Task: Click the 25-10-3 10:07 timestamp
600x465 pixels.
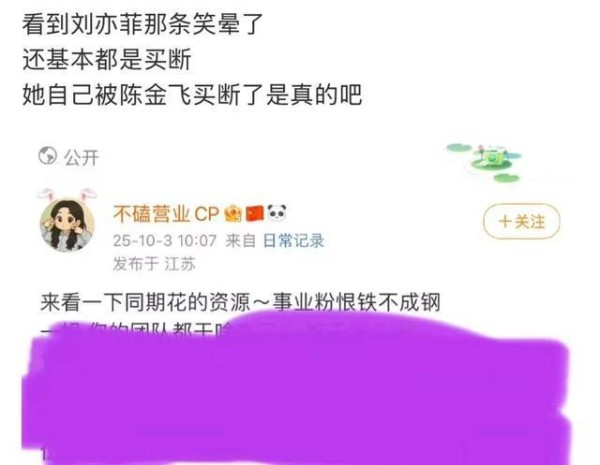Action: click(165, 241)
